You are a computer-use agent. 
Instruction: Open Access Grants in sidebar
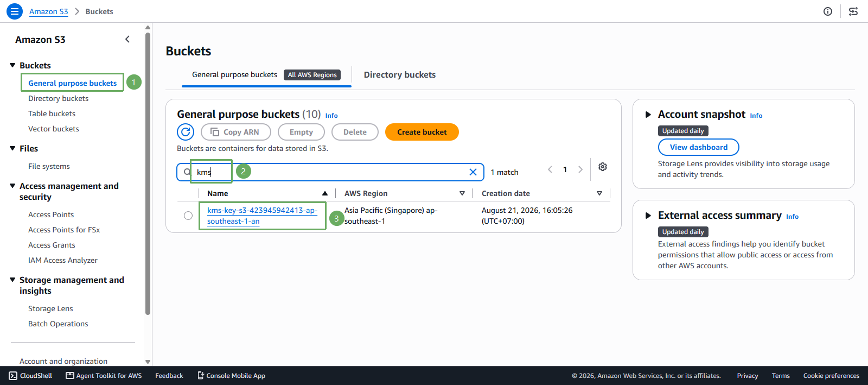[52, 245]
